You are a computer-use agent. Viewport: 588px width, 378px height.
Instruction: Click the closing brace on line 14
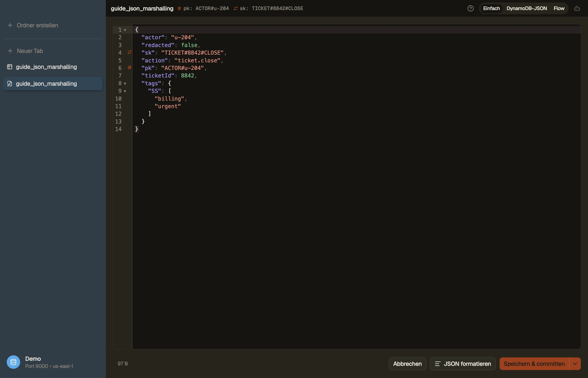[x=137, y=129]
